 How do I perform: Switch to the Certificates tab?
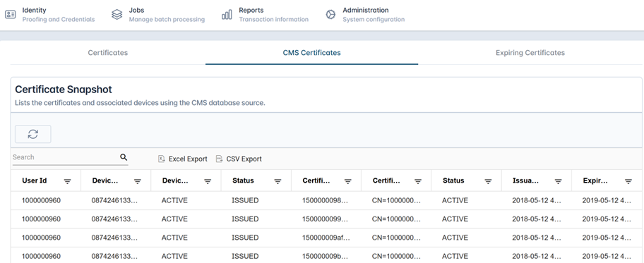point(107,52)
